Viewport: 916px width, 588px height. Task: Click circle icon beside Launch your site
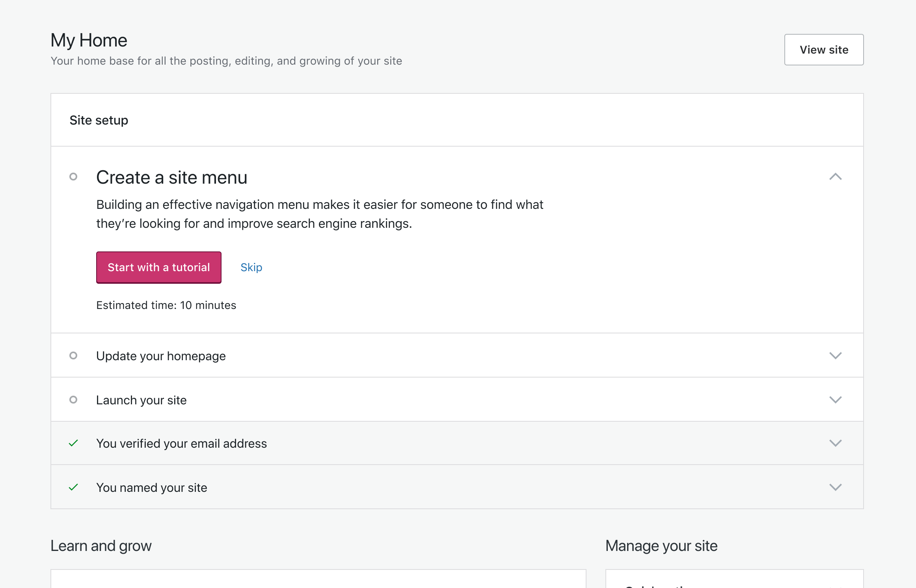click(73, 400)
